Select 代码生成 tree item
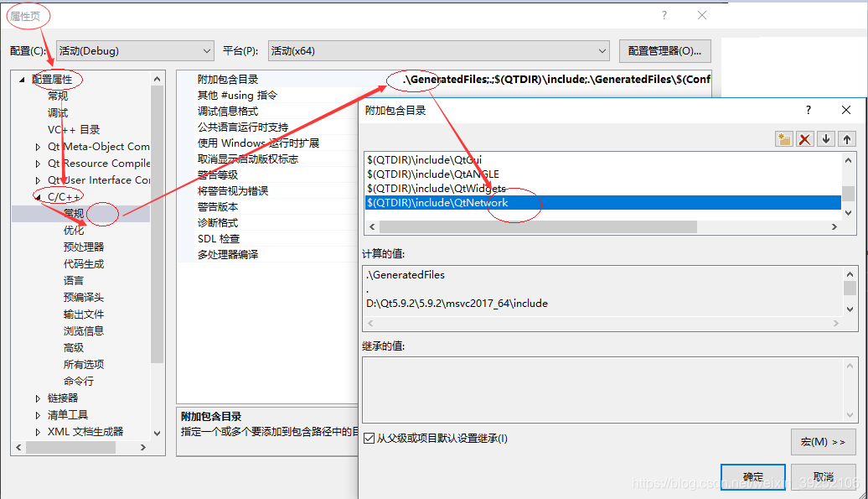The height and width of the screenshot is (499, 868). tap(84, 264)
